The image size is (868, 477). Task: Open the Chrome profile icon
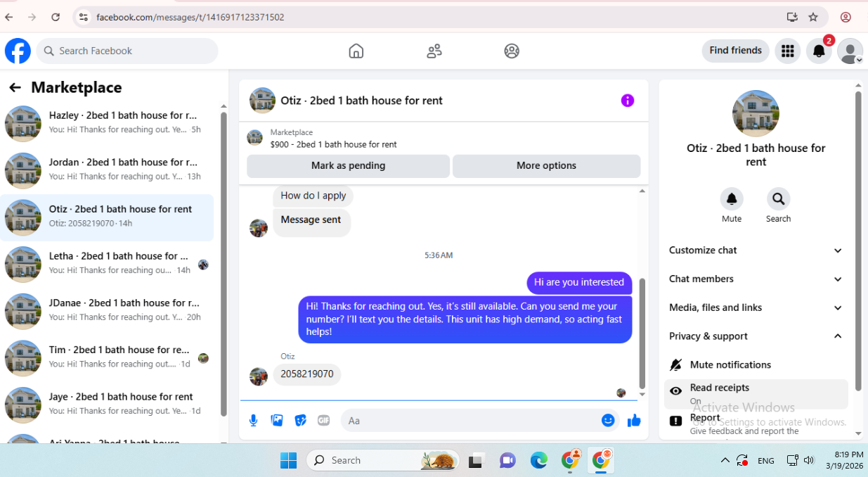pos(846,17)
